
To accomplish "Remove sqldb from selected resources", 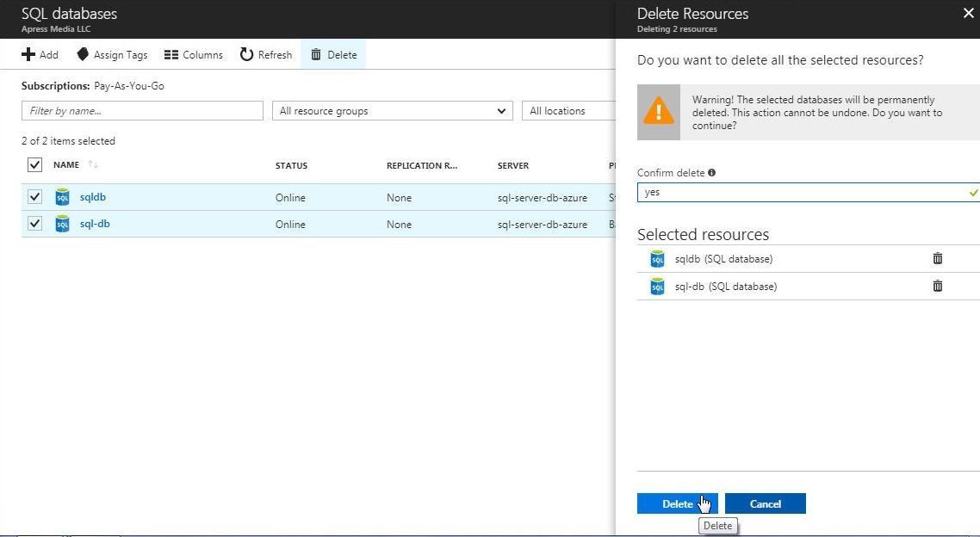I will point(938,258).
